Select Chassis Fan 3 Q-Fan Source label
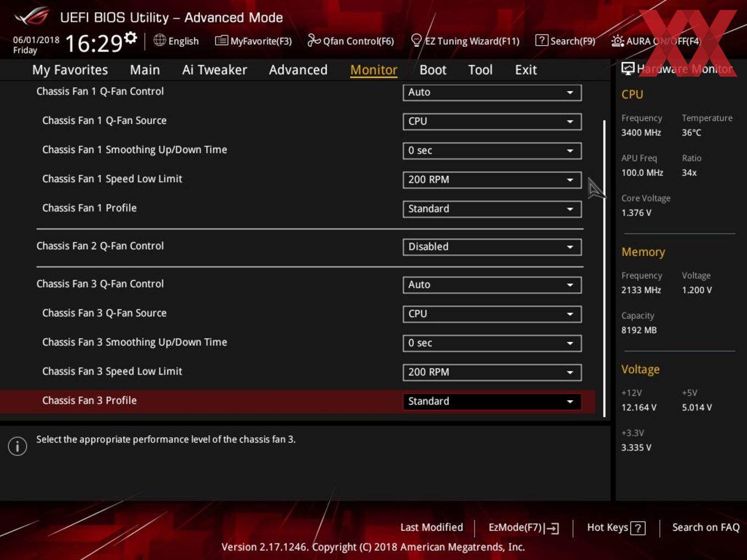 [x=104, y=312]
